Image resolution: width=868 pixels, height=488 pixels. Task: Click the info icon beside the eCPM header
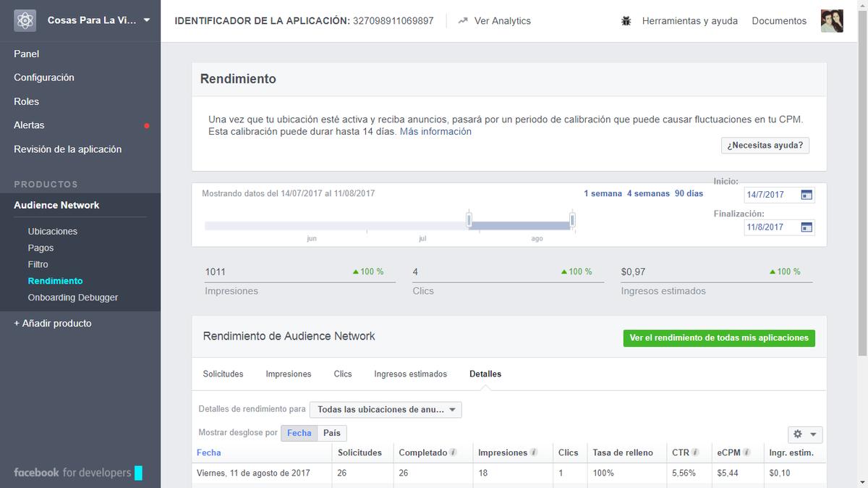tap(747, 452)
